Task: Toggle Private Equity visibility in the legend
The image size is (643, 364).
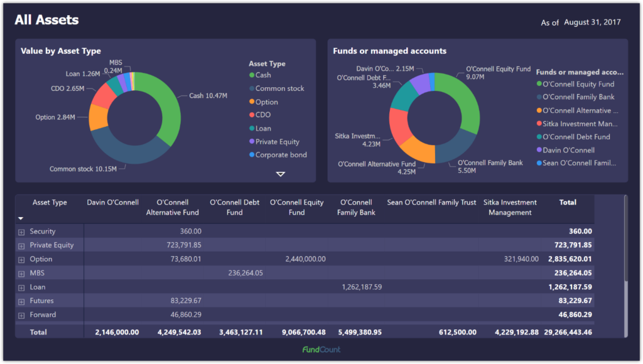Action: tap(253, 141)
